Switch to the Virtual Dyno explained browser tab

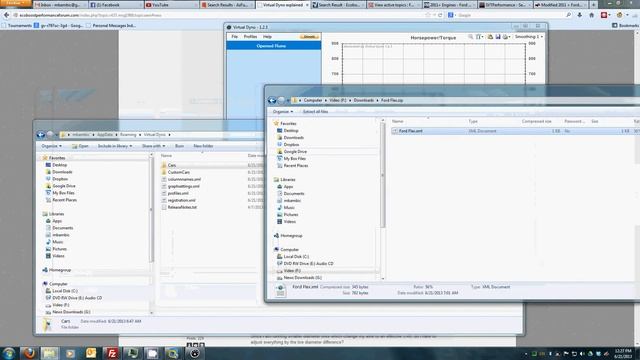click(283, 5)
